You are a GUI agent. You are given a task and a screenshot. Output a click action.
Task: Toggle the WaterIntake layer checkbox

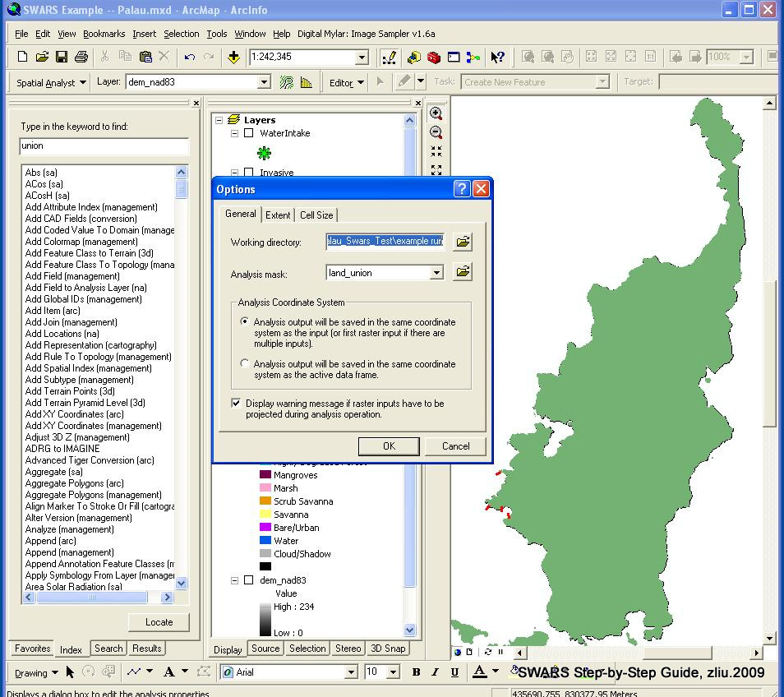point(248,133)
